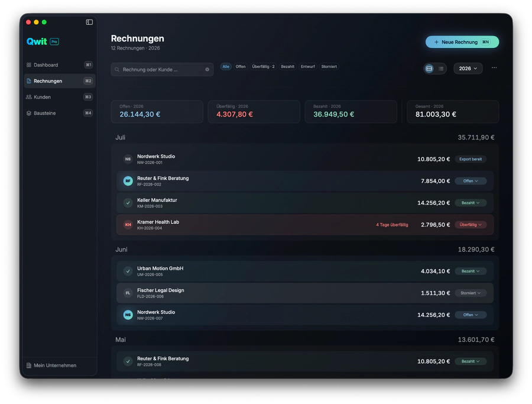Select the Überfällig · 2 filter chip
Image resolution: width=532 pixels, height=404 pixels.
click(263, 66)
